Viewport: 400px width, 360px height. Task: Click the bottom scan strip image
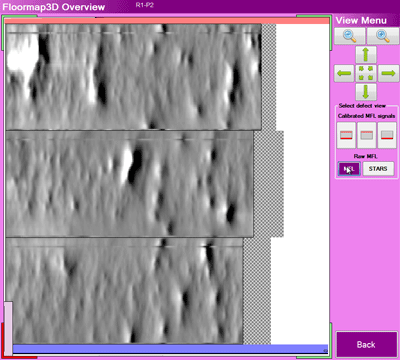[124, 291]
